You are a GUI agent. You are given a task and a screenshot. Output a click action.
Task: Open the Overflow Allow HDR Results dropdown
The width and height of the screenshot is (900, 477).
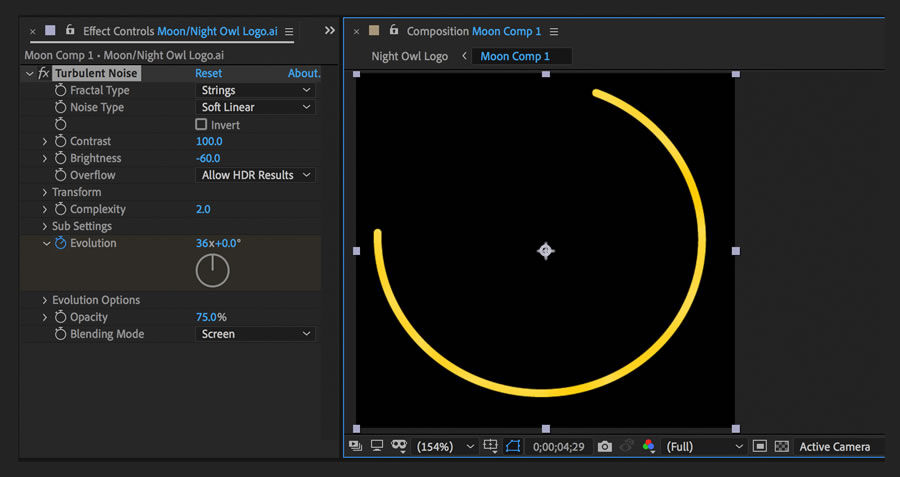click(x=255, y=175)
